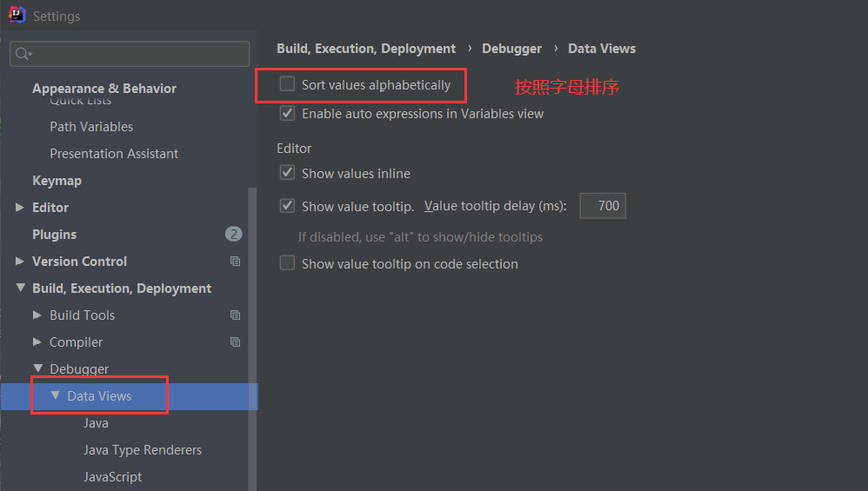The image size is (868, 491).
Task: Go to Debugger via the breadcrumb
Action: pyautogui.click(x=511, y=49)
